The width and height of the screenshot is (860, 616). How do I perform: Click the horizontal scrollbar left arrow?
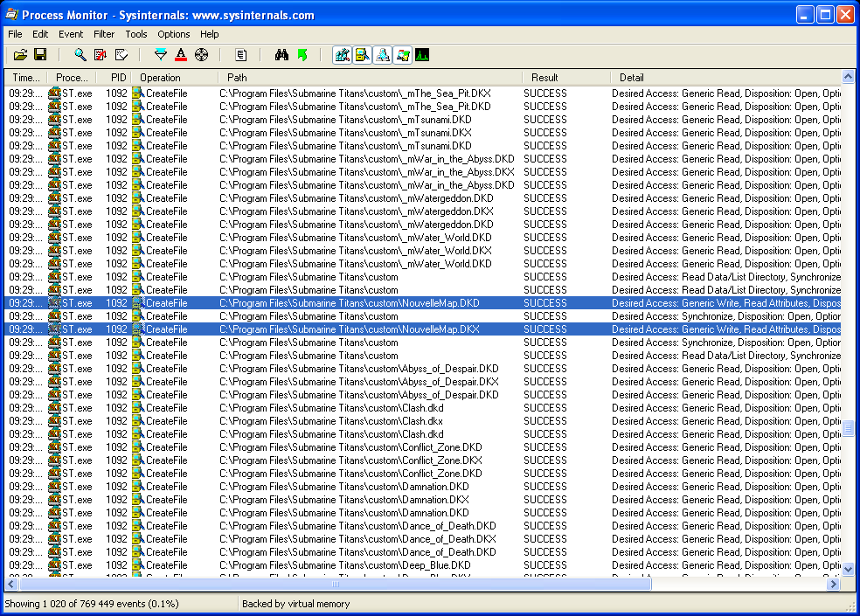[x=11, y=585]
